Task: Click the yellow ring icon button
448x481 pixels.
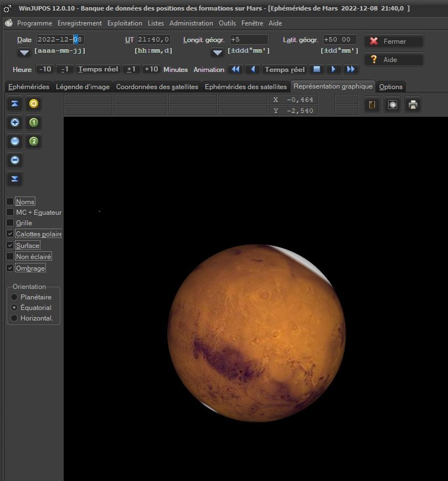Action: click(34, 104)
